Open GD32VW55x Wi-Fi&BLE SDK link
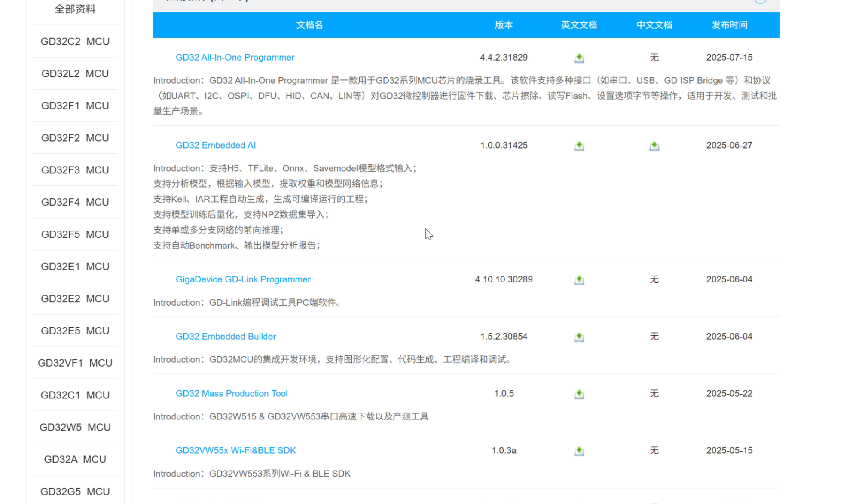The height and width of the screenshot is (504, 868). [x=236, y=451]
